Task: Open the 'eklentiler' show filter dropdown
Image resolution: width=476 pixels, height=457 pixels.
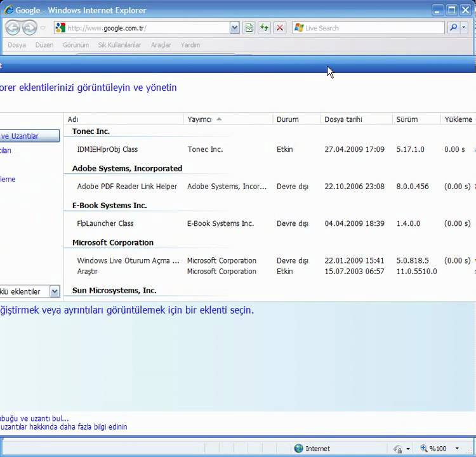Action: pyautogui.click(x=55, y=291)
